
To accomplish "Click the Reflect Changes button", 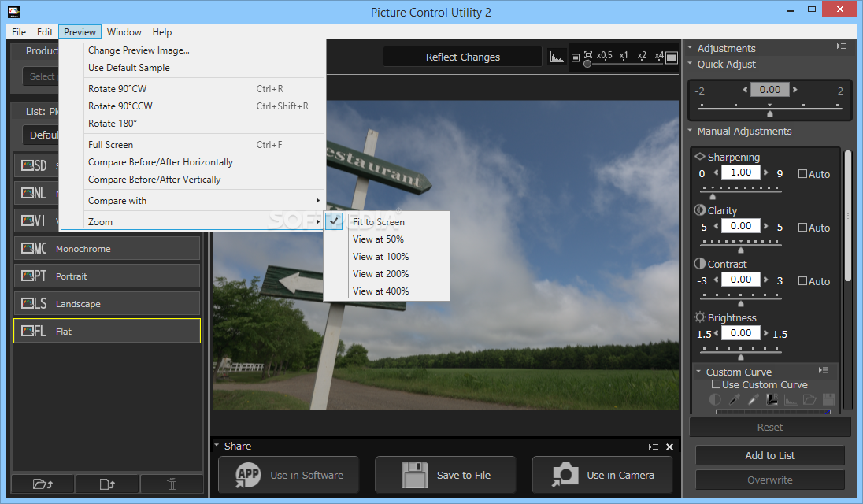I will click(462, 57).
